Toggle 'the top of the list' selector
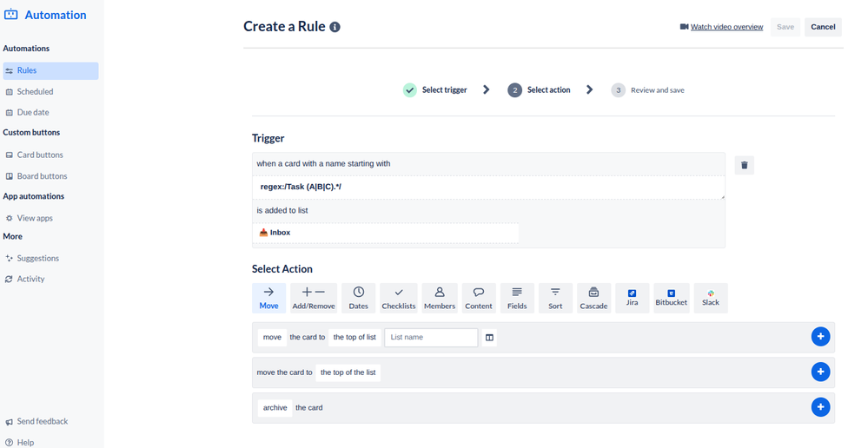 click(348, 372)
